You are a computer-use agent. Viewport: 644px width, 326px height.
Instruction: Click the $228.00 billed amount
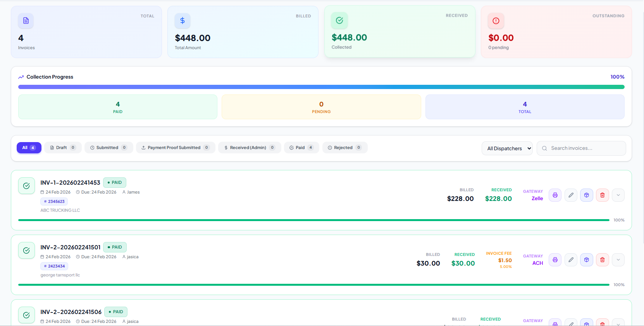click(460, 199)
